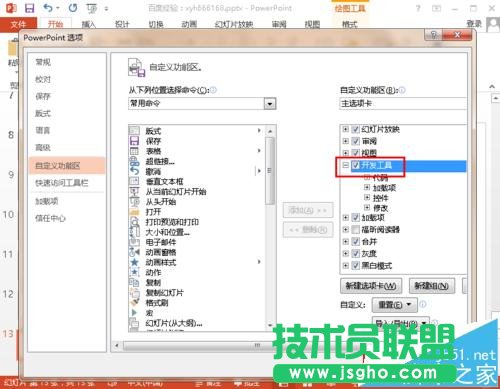Select the 格式刷 brush command icon
Screen dimensions: 500x389
coord(134,302)
